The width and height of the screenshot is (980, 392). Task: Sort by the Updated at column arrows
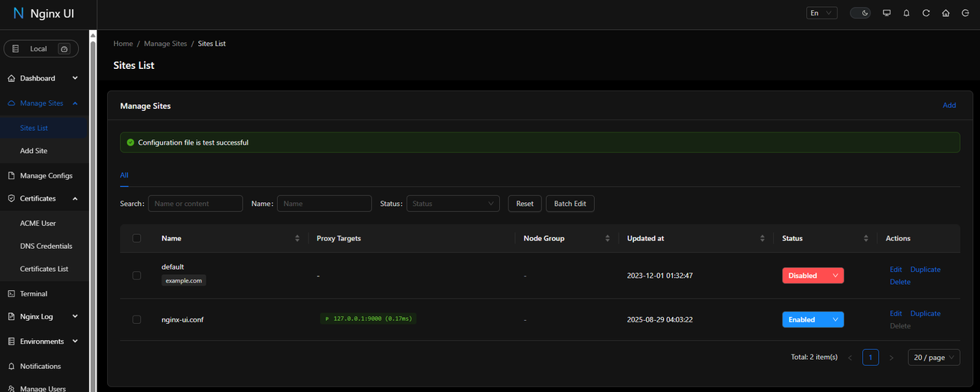point(763,239)
